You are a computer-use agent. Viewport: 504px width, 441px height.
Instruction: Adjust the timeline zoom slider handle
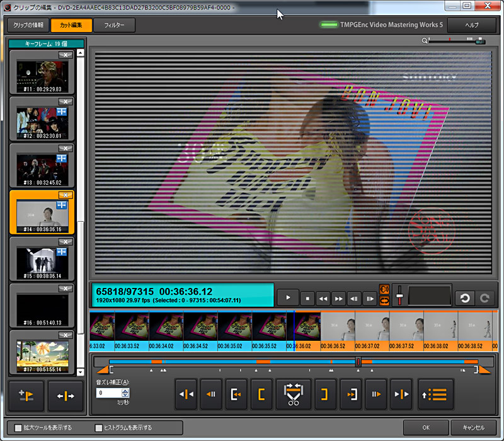click(480, 41)
